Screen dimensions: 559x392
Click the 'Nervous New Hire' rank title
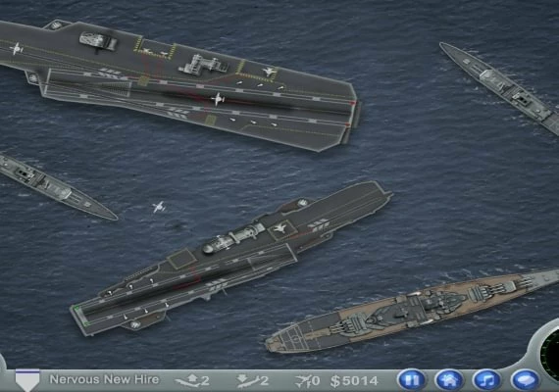click(104, 379)
